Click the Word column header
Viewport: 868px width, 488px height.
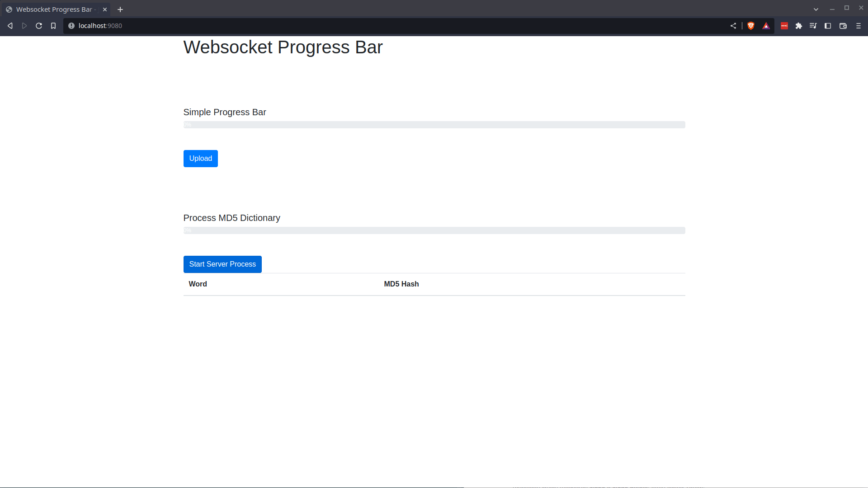click(198, 284)
